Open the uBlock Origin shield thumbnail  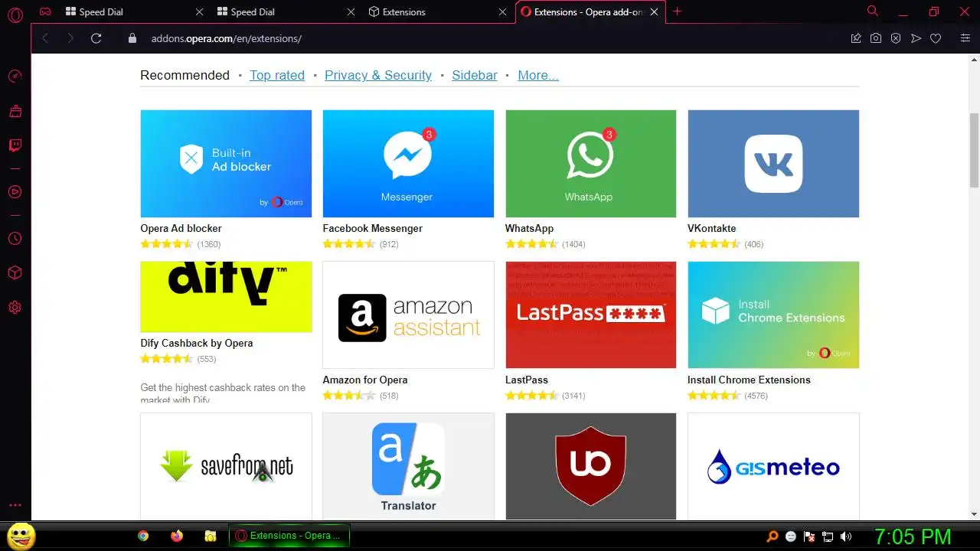click(x=590, y=466)
